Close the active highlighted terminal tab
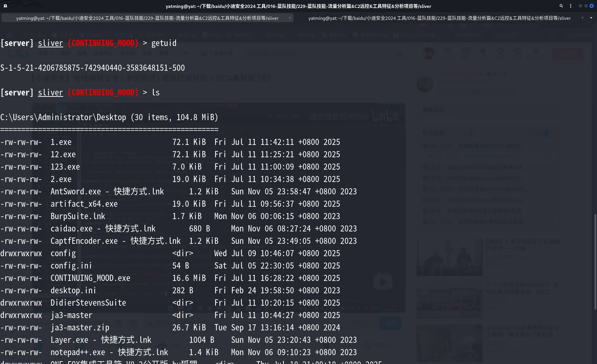 point(290,18)
